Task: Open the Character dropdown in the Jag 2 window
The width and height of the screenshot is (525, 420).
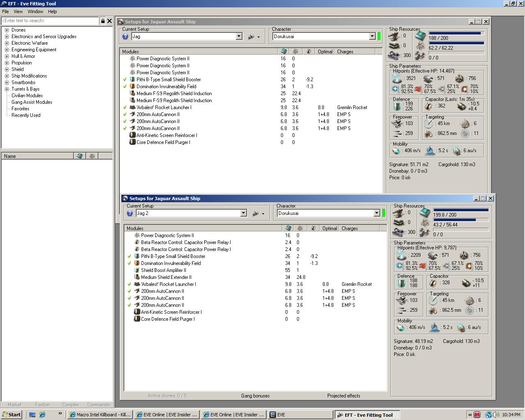Action: click(377, 213)
